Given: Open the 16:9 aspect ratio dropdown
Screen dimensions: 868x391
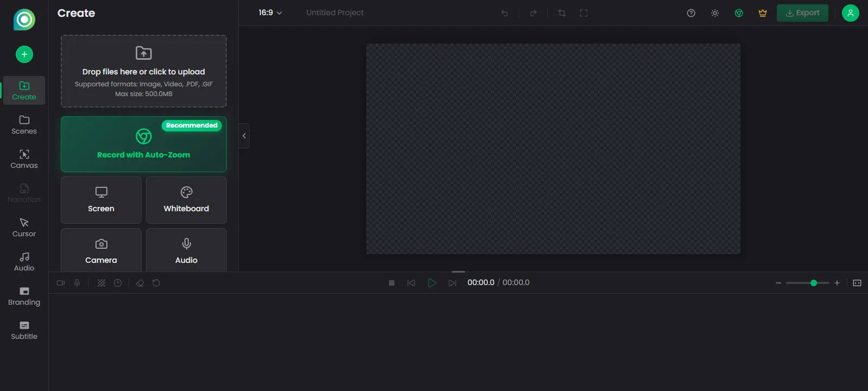Looking at the screenshot, I should click(270, 12).
